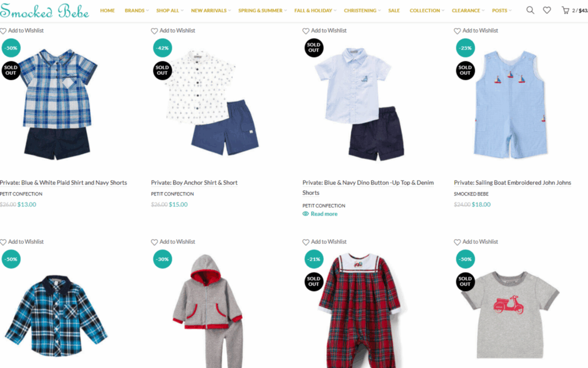Toggle wishlist heart for Sailing Boat John Johns
588x368 pixels.
pyautogui.click(x=457, y=31)
